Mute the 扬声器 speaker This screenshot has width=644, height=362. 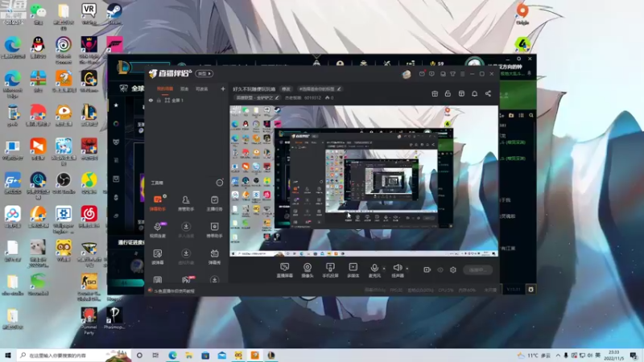(x=397, y=270)
